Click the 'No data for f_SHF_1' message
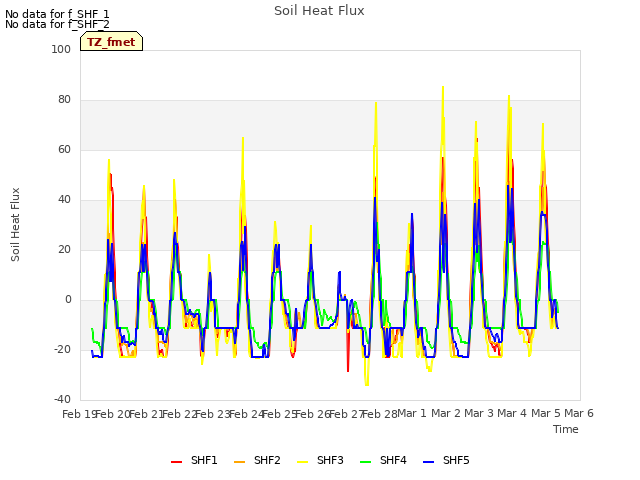 click(x=57, y=14)
